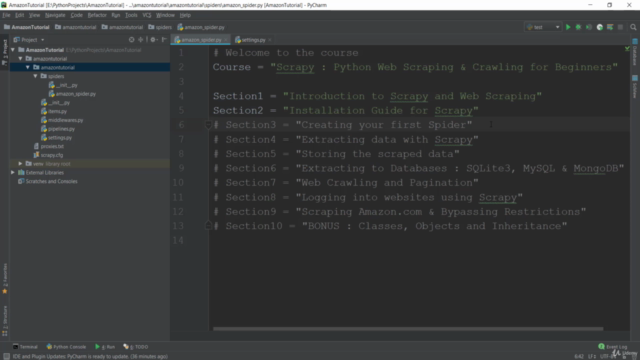This screenshot has height=360, width=640.
Task: Open the Navigate menu
Action: (x=55, y=15)
